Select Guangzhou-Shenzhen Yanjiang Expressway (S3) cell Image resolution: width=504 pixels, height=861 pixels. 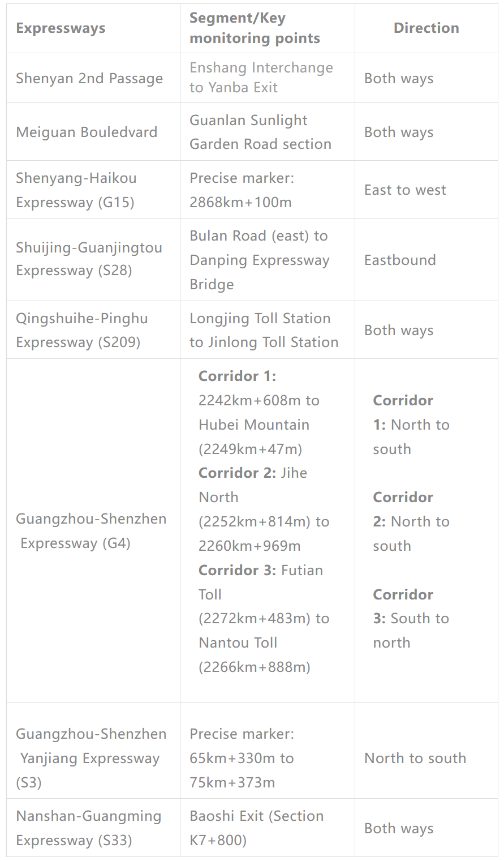click(x=91, y=758)
